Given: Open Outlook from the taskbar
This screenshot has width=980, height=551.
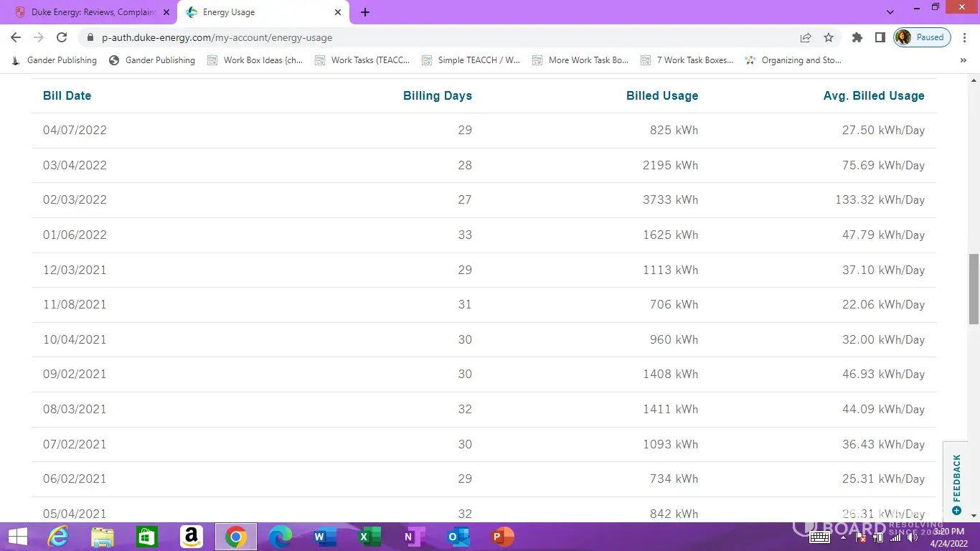Looking at the screenshot, I should pos(457,537).
